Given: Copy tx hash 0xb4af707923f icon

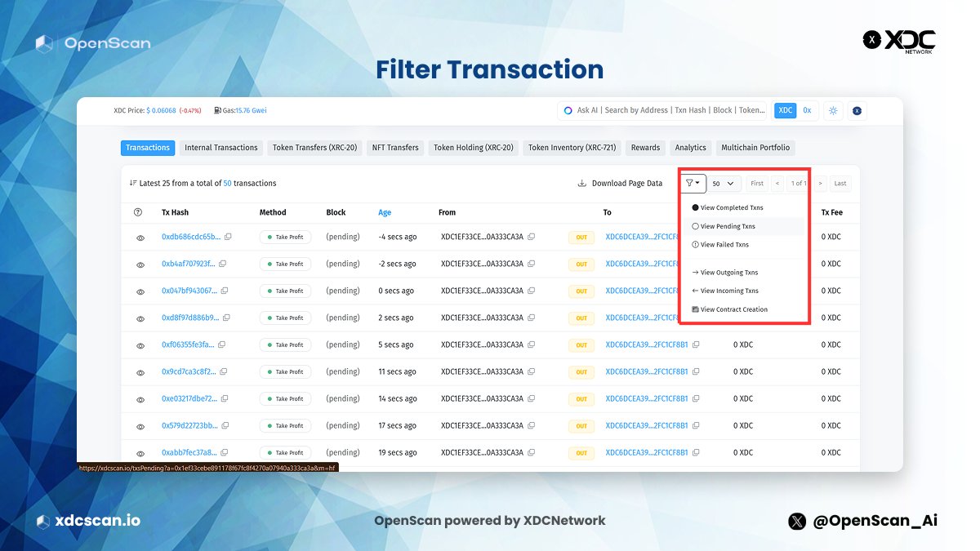Looking at the screenshot, I should (222, 264).
